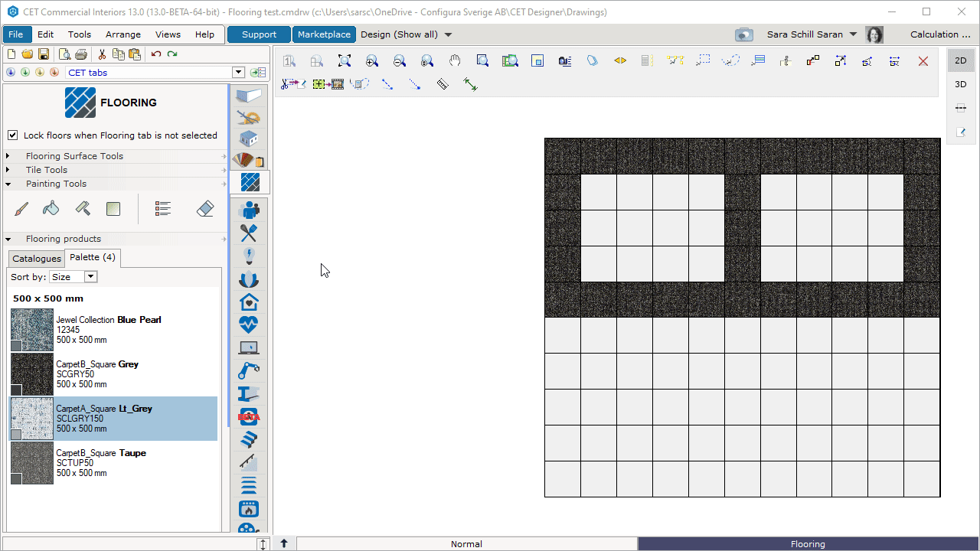Toggle the Blue Pearl product checkbox

16,346
